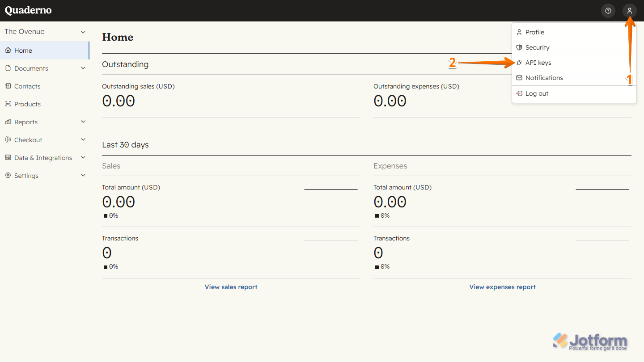Image resolution: width=644 pixels, height=362 pixels.
Task: Open the Checkout section
Action: click(8, 139)
